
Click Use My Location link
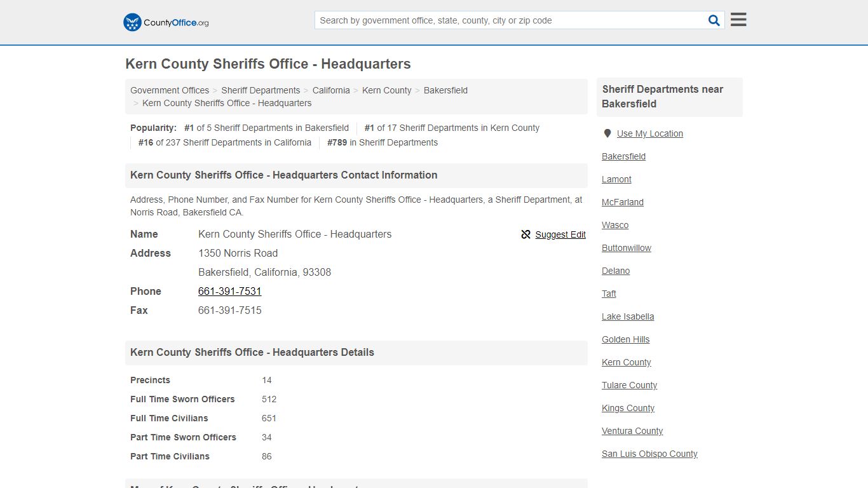(650, 133)
